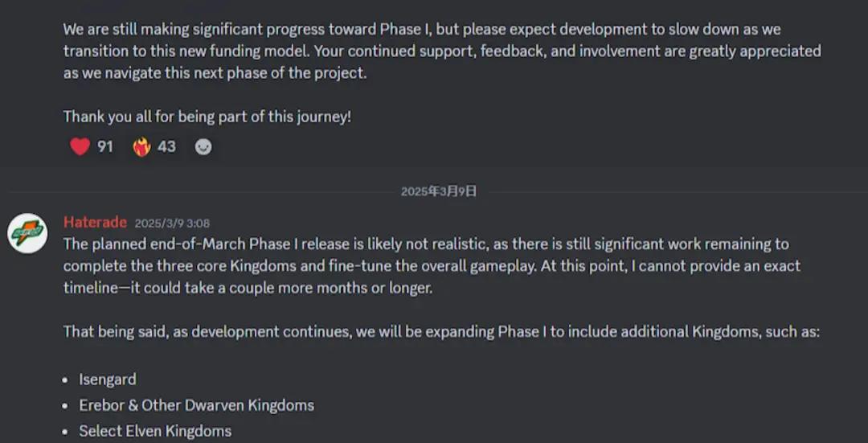Image resolution: width=868 pixels, height=443 pixels.
Task: Open the add reaction smiley picker
Action: point(203,147)
